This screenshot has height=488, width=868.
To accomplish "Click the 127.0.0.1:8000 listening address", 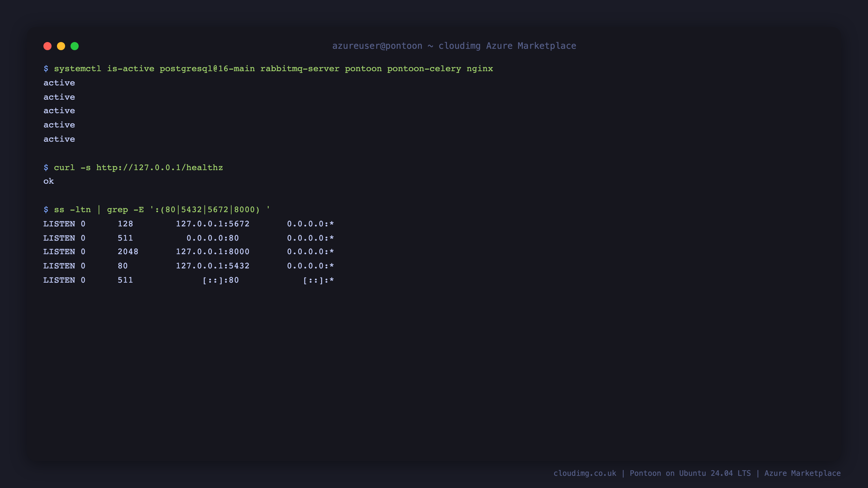I will [x=213, y=252].
